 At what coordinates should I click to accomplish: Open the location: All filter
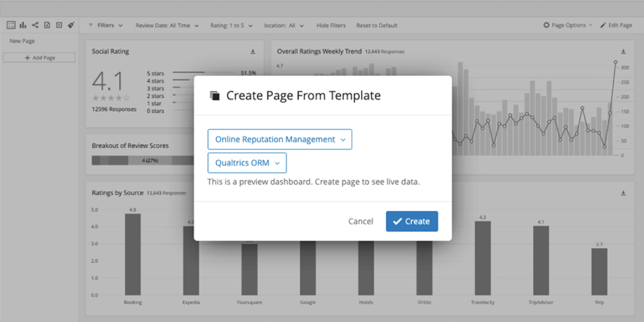pyautogui.click(x=284, y=25)
